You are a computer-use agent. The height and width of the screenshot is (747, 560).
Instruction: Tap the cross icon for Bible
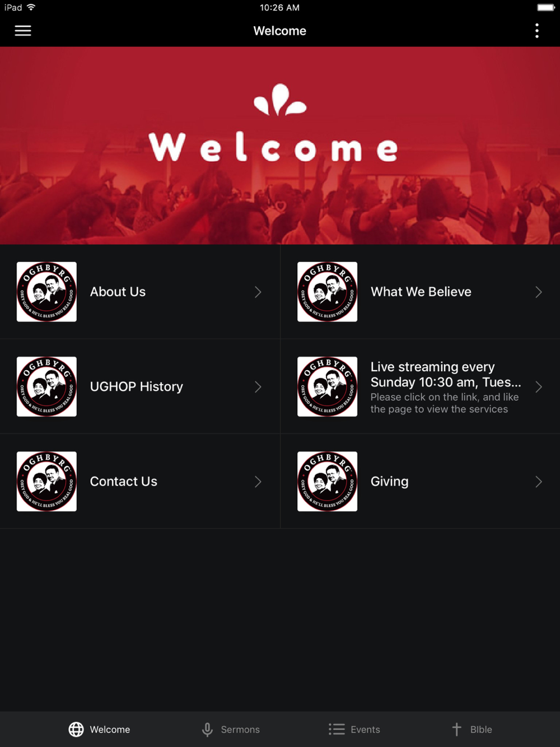456,729
